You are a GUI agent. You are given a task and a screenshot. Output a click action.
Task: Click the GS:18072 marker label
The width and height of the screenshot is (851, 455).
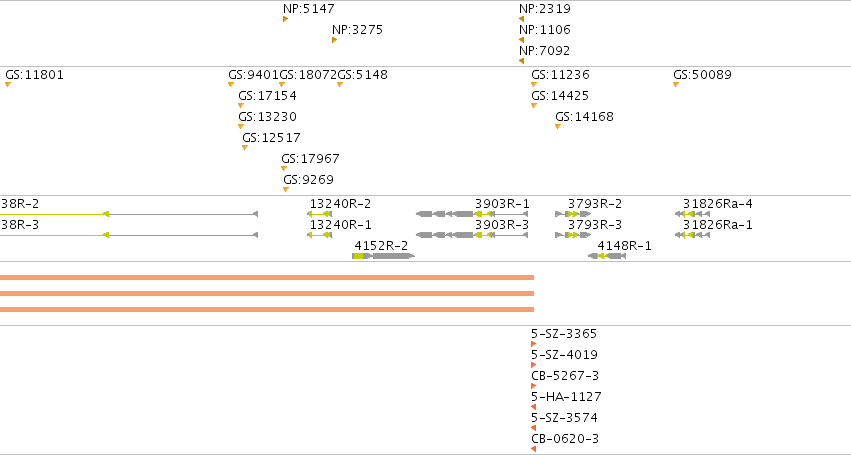point(308,75)
